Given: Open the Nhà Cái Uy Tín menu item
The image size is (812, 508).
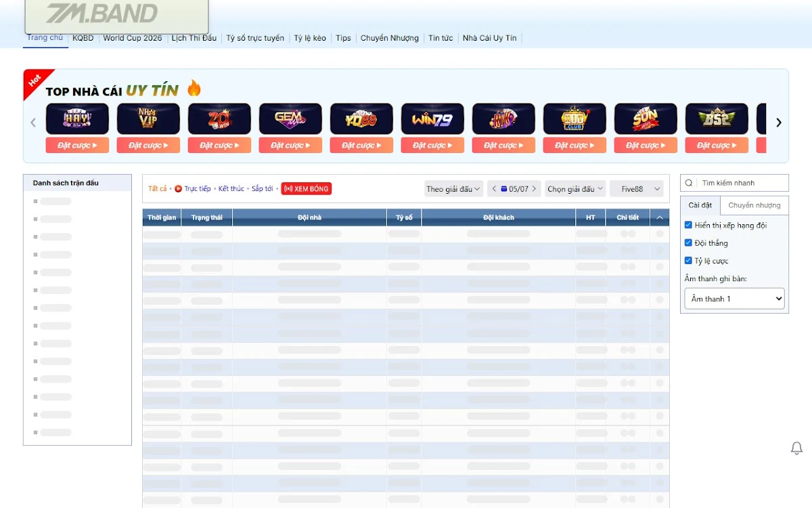Looking at the screenshot, I should 490,38.
